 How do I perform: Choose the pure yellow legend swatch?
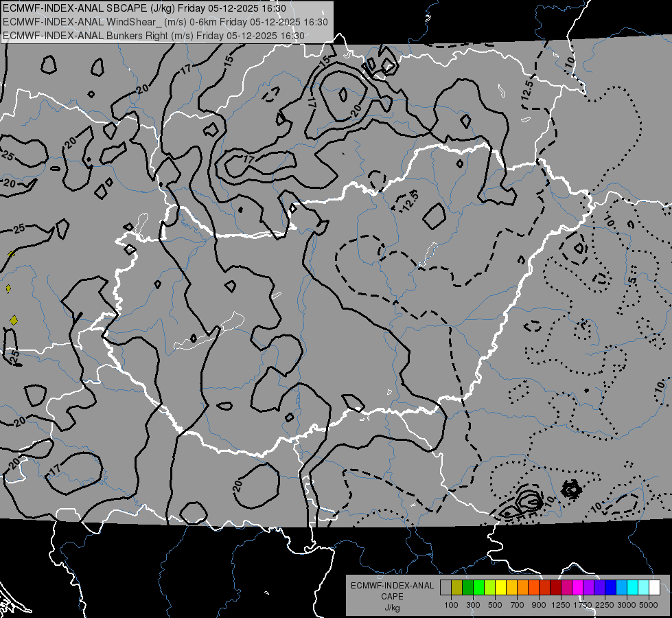point(500,588)
